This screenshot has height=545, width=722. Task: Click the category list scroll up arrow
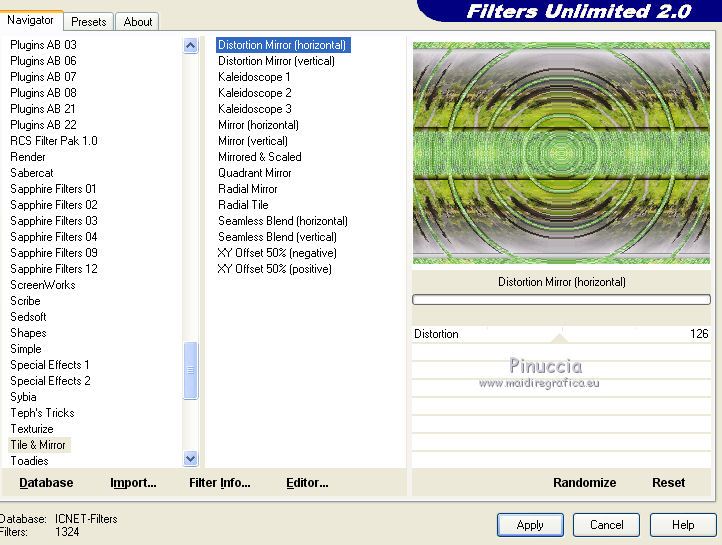191,45
